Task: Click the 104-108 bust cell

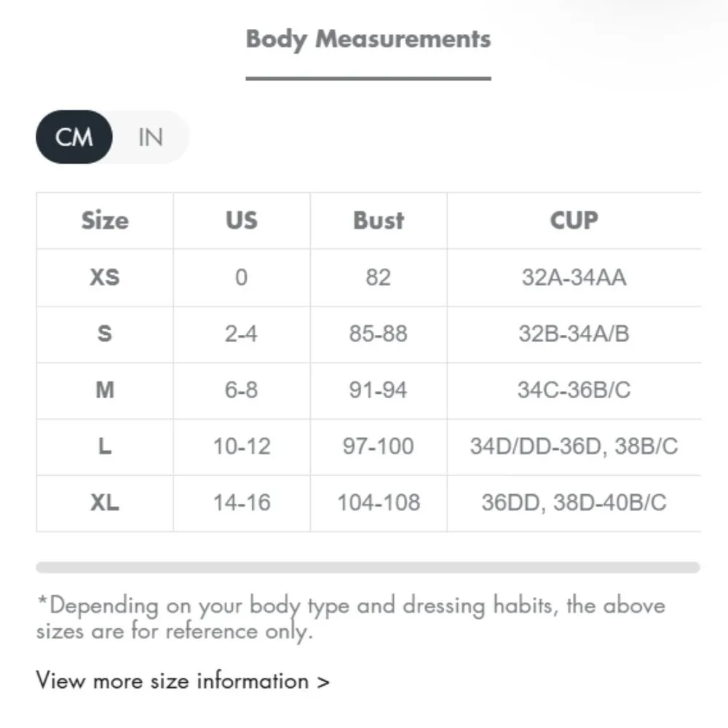Action: 379,503
